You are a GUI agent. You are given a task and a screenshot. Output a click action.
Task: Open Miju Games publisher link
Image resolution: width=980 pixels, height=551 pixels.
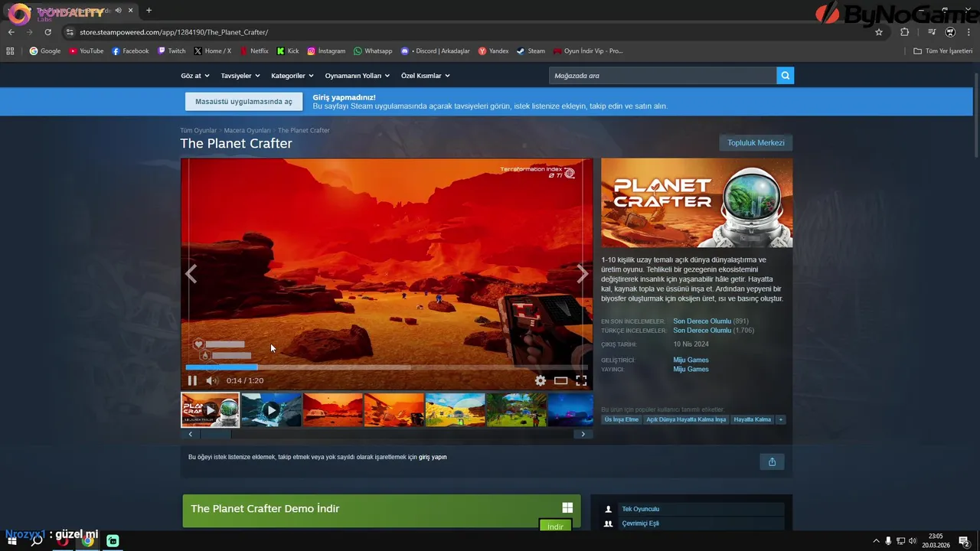[691, 369]
